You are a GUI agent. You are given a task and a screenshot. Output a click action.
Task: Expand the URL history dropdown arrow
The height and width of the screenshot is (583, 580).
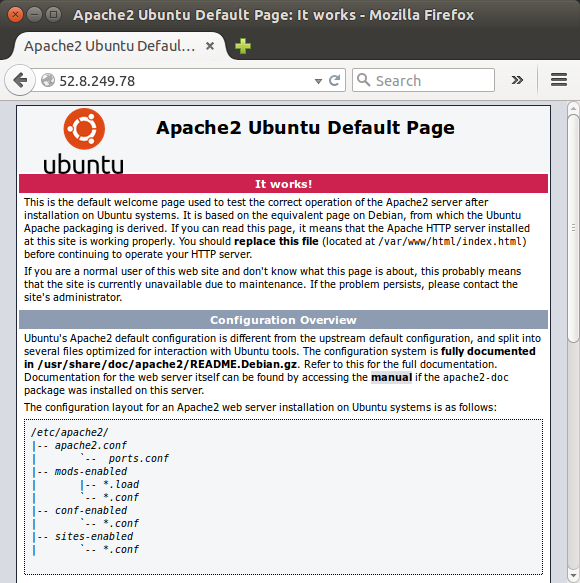318,81
